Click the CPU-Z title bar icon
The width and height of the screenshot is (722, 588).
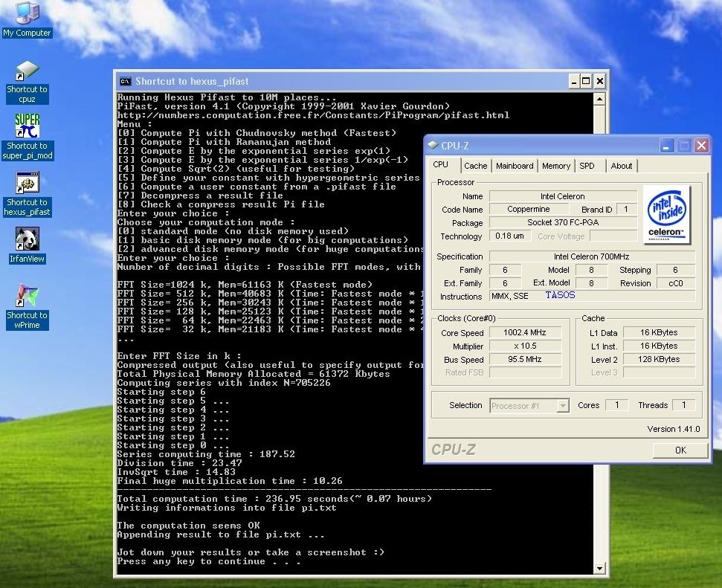click(432, 146)
